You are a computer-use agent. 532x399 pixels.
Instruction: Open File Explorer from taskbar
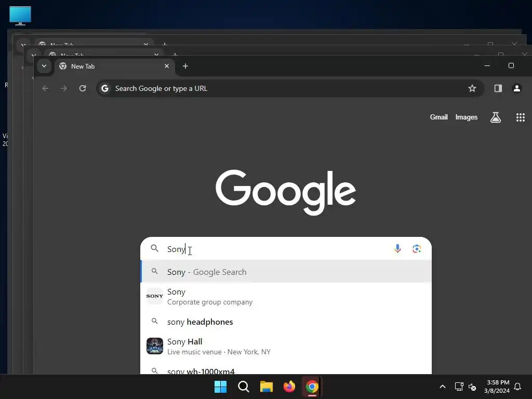coord(267,387)
